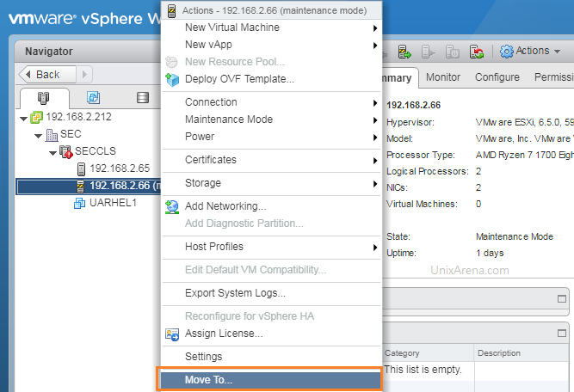Select UARHEL1 in the tree
The width and height of the screenshot is (574, 392).
click(113, 203)
